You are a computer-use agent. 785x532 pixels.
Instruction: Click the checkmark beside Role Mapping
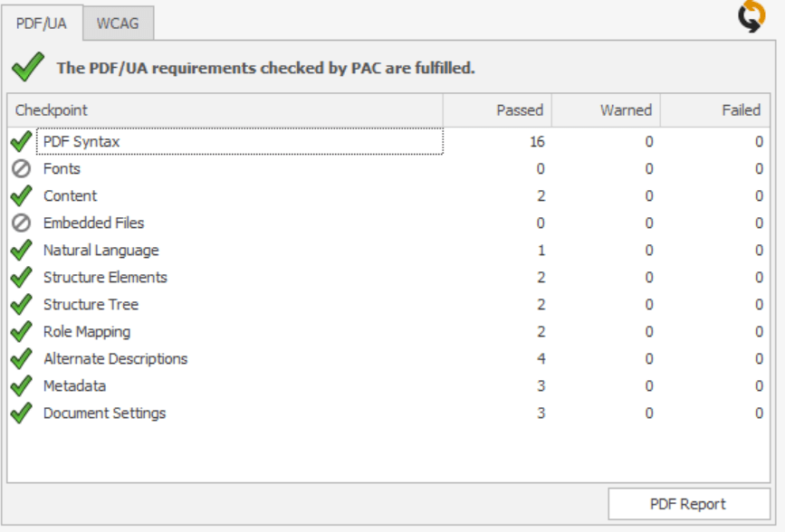click(21, 332)
